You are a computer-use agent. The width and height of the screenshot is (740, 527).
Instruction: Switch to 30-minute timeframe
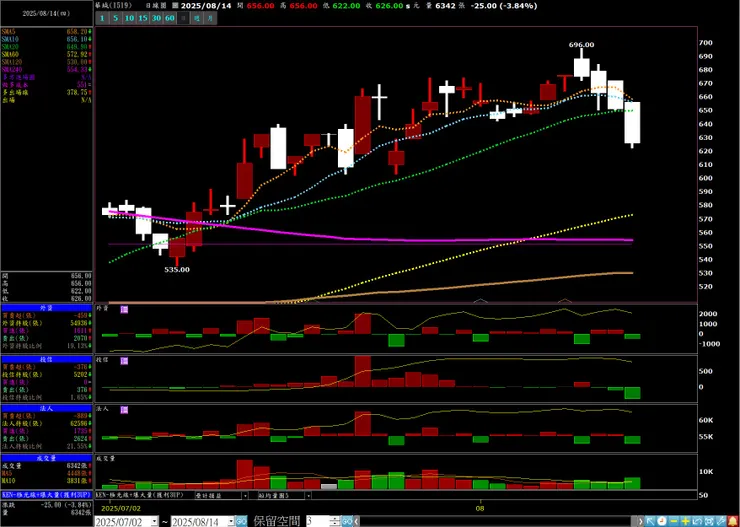pyautogui.click(x=156, y=18)
